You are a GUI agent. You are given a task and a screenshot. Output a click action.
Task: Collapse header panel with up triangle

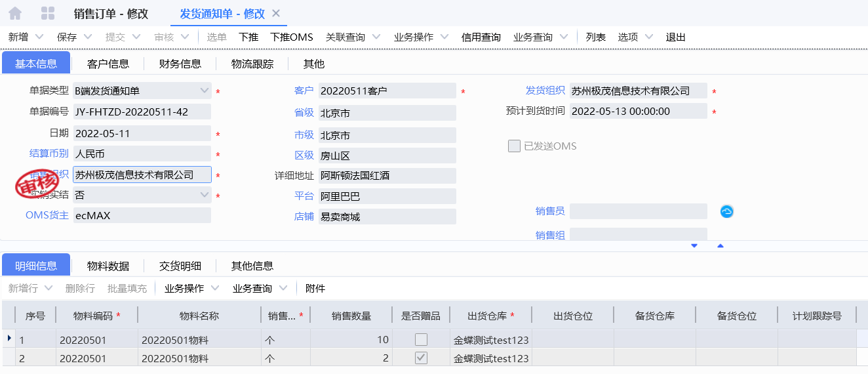[720, 246]
